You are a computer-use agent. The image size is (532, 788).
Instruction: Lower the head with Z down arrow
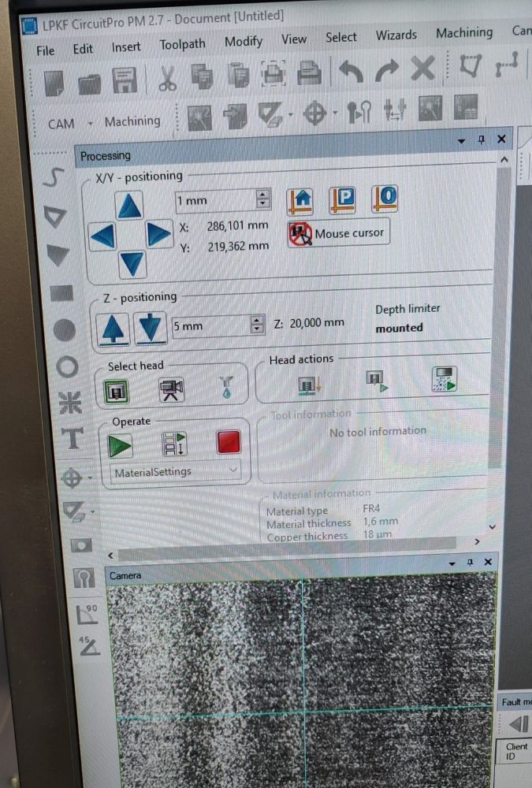[x=150, y=328]
